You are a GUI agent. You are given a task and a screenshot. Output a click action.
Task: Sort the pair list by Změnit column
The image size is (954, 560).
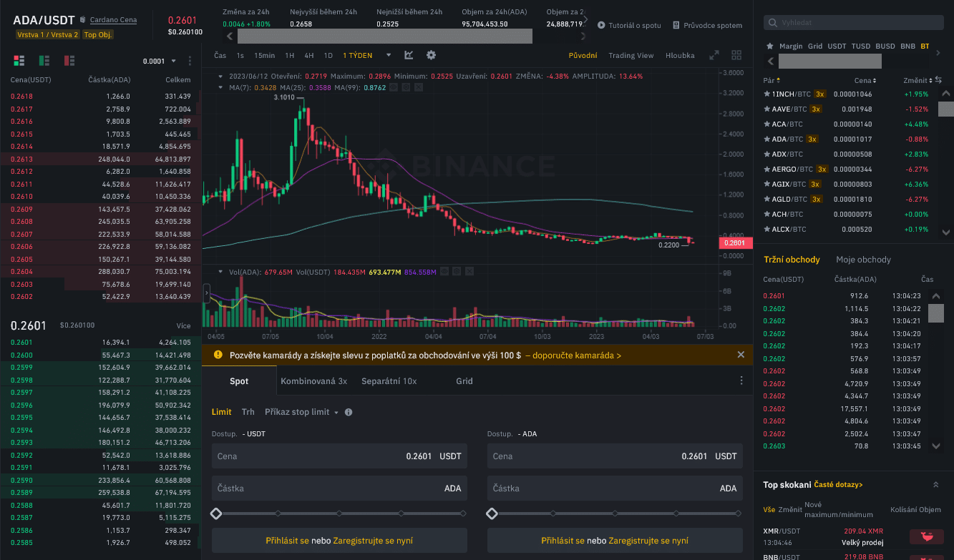[918, 81]
